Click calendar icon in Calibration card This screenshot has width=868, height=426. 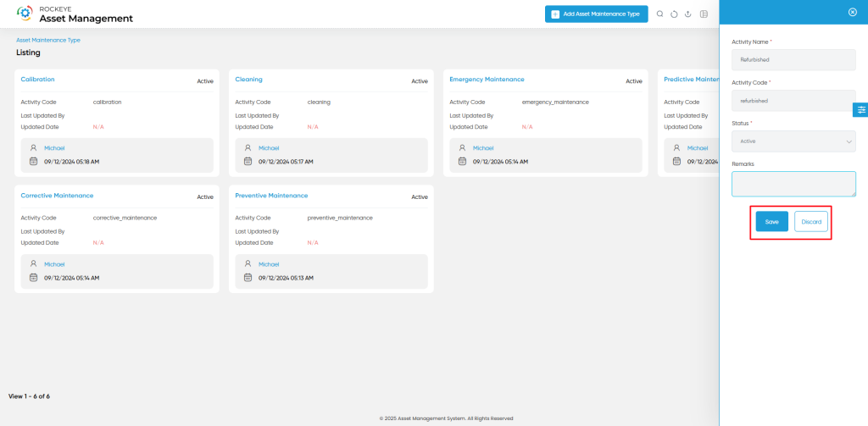(33, 162)
